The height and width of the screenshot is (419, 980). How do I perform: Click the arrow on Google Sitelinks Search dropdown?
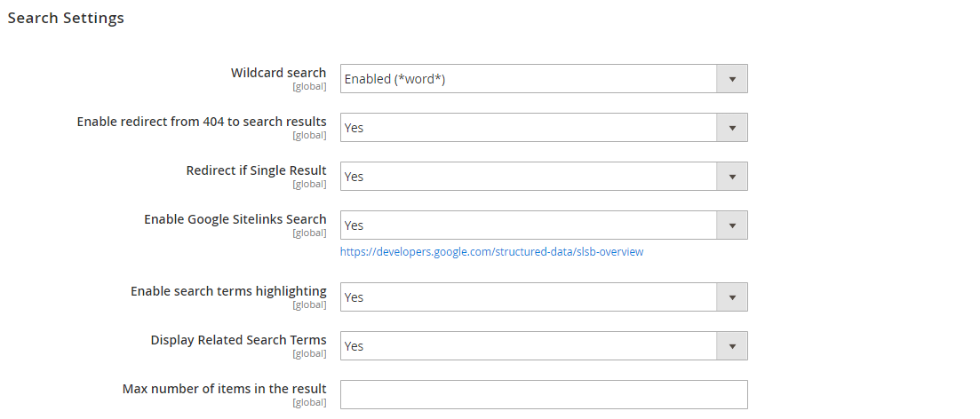pos(732,225)
